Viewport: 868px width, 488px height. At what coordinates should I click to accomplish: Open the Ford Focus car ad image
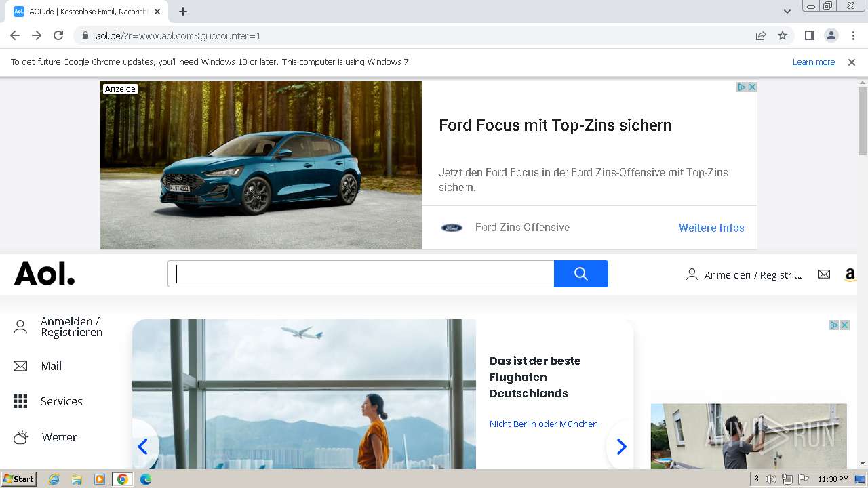(261, 165)
